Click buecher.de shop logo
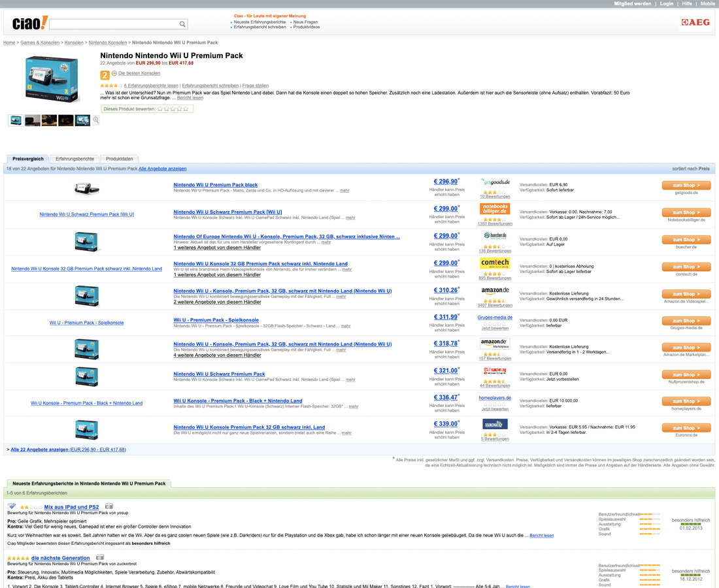 coord(495,236)
